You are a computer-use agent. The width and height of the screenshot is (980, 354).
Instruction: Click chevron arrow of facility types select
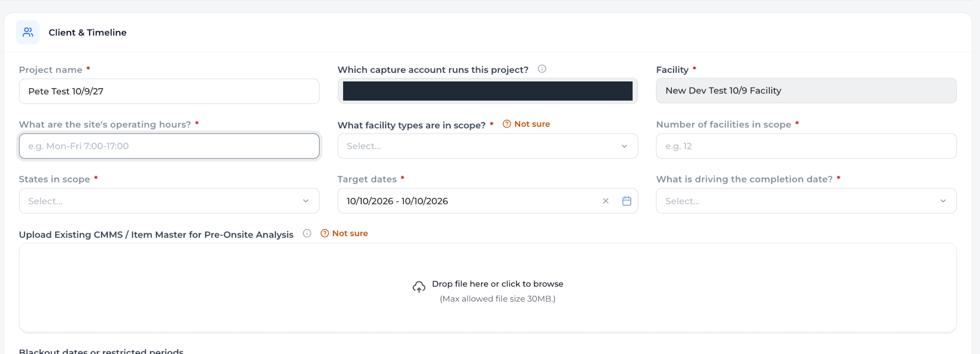click(624, 146)
